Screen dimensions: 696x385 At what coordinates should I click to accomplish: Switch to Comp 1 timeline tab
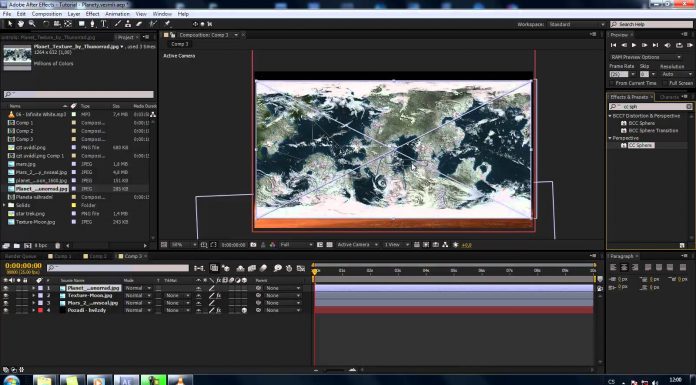tap(62, 256)
